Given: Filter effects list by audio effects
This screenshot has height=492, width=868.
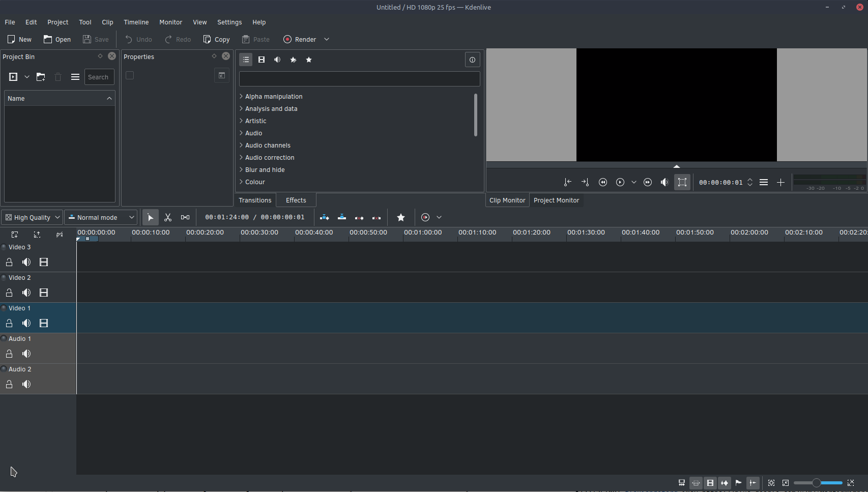Looking at the screenshot, I should [x=277, y=60].
